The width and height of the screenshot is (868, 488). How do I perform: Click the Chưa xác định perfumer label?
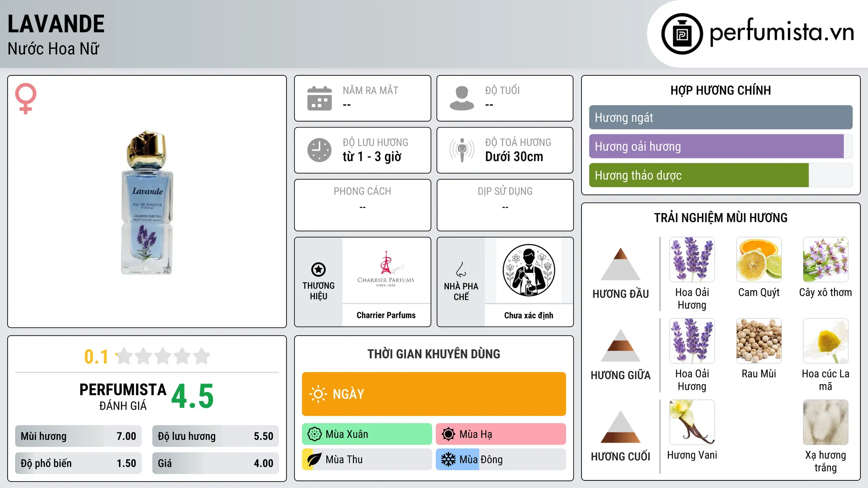click(529, 315)
